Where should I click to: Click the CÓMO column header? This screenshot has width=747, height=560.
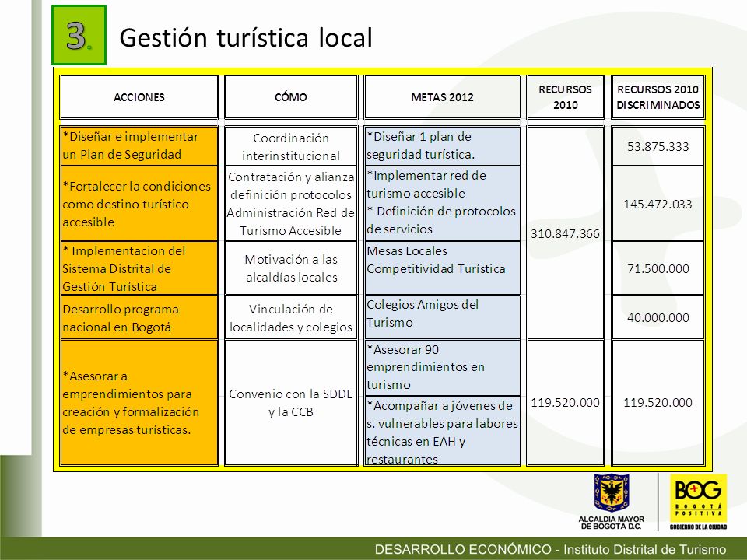(290, 97)
